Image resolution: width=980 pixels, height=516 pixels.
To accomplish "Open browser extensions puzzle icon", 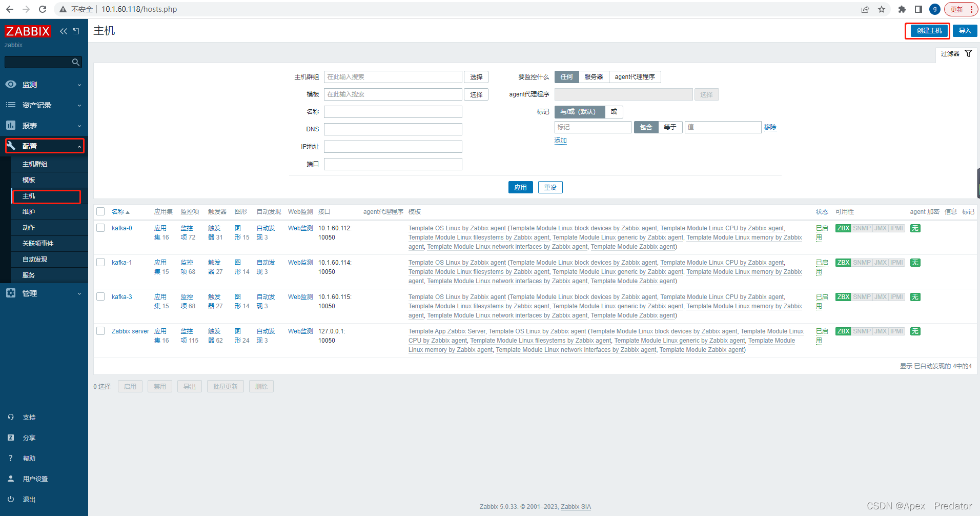I will tap(902, 9).
